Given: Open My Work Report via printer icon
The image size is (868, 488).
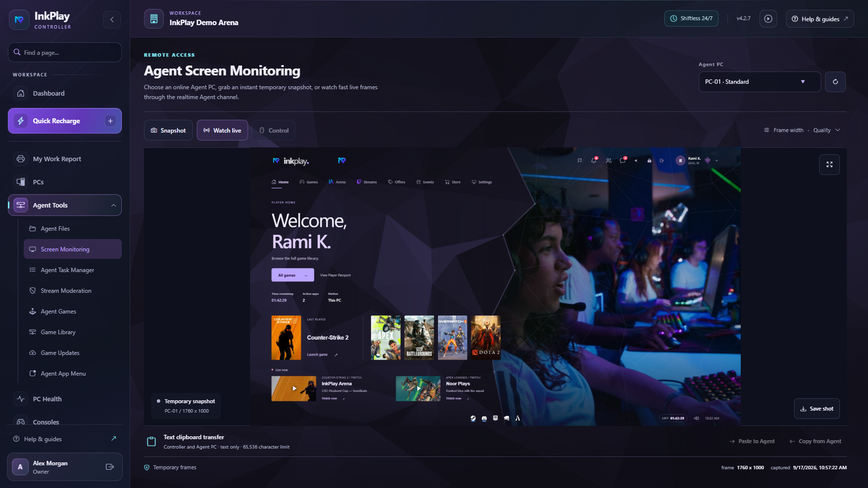Looking at the screenshot, I should coord(21,159).
